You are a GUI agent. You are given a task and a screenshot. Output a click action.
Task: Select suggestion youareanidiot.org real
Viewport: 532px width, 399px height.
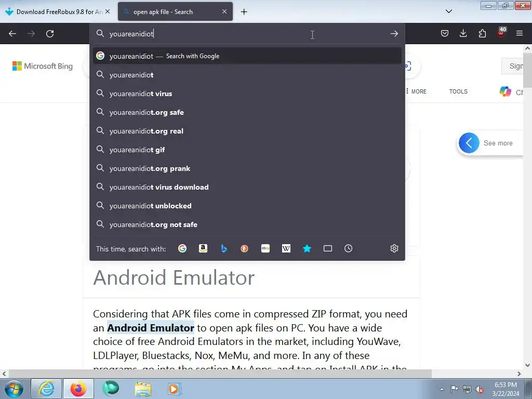coord(247,130)
